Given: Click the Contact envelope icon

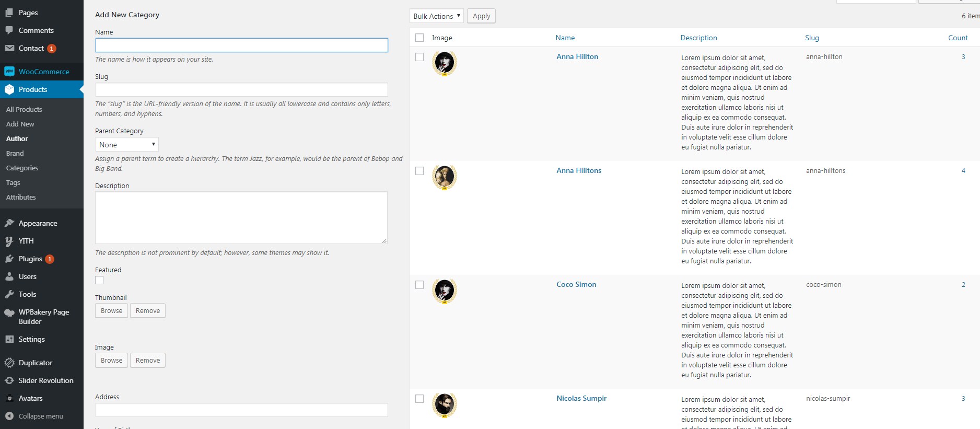Looking at the screenshot, I should click(9, 48).
